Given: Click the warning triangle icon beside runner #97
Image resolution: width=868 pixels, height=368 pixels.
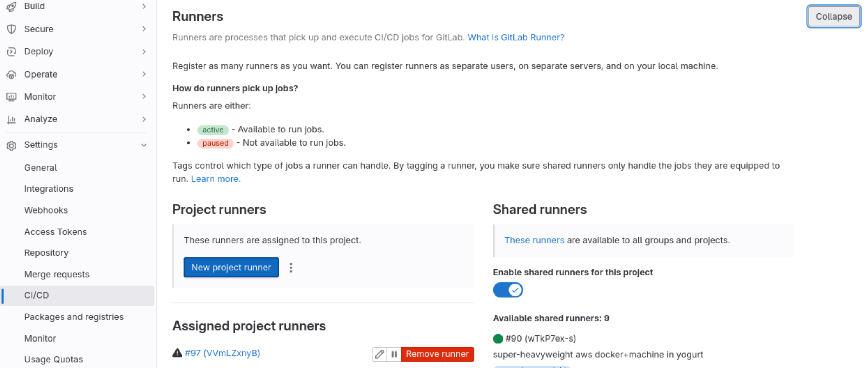Looking at the screenshot, I should pyautogui.click(x=177, y=353).
